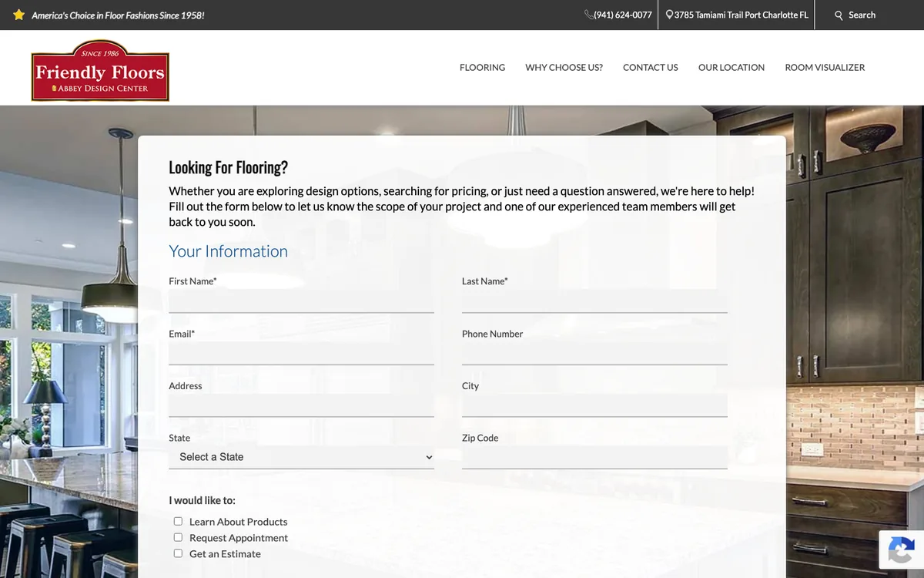Image resolution: width=924 pixels, height=578 pixels.
Task: Click the America's Choice in Floor Fashions tagline
Action: pos(118,15)
